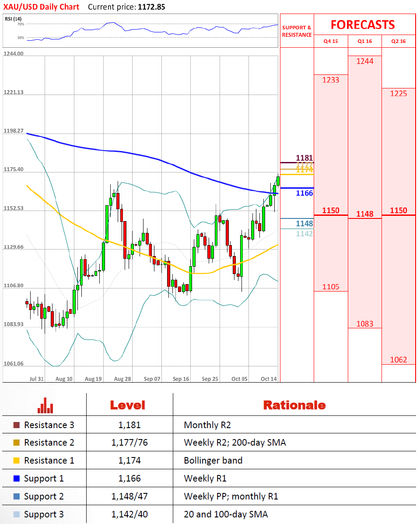Click the 1061.06 price axis label
Image resolution: width=420 pixels, height=524 pixels.
point(14,364)
